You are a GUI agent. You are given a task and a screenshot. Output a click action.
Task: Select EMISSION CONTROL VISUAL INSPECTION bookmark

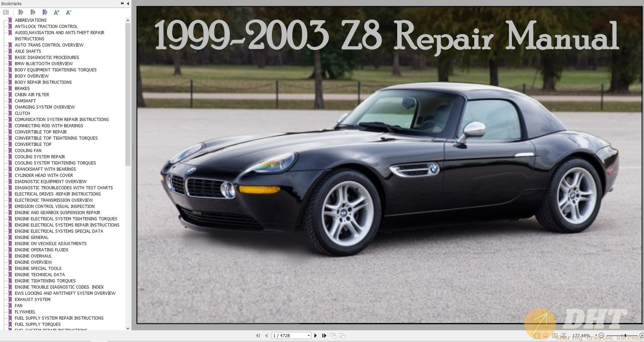tap(55, 206)
